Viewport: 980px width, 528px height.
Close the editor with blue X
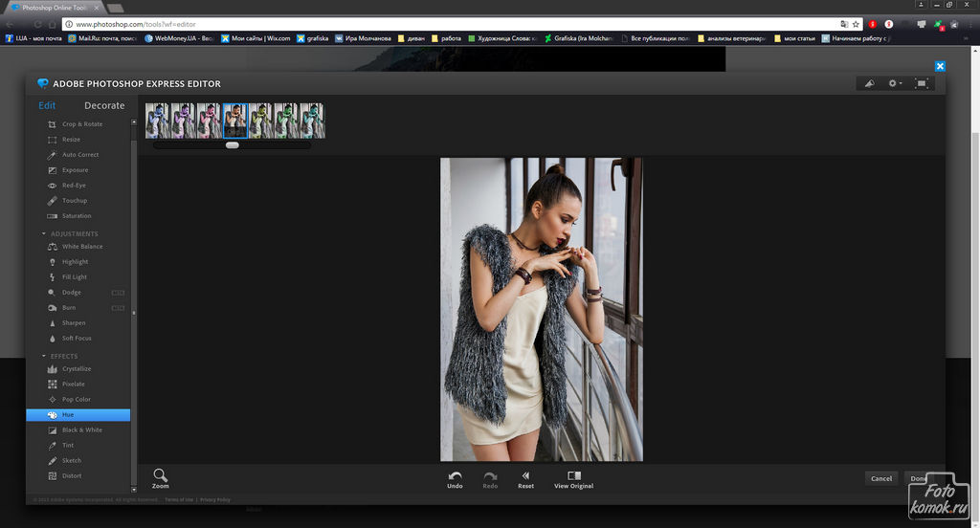click(940, 66)
